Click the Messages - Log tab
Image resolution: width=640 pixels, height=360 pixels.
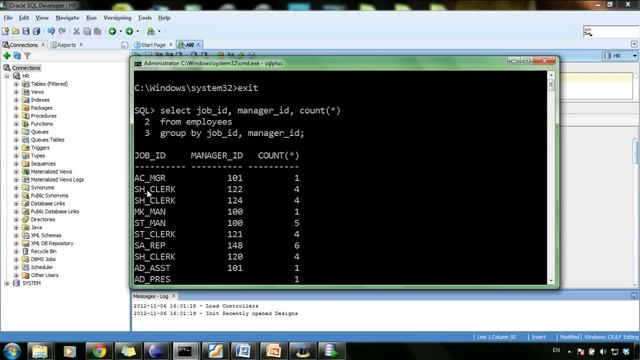point(151,296)
